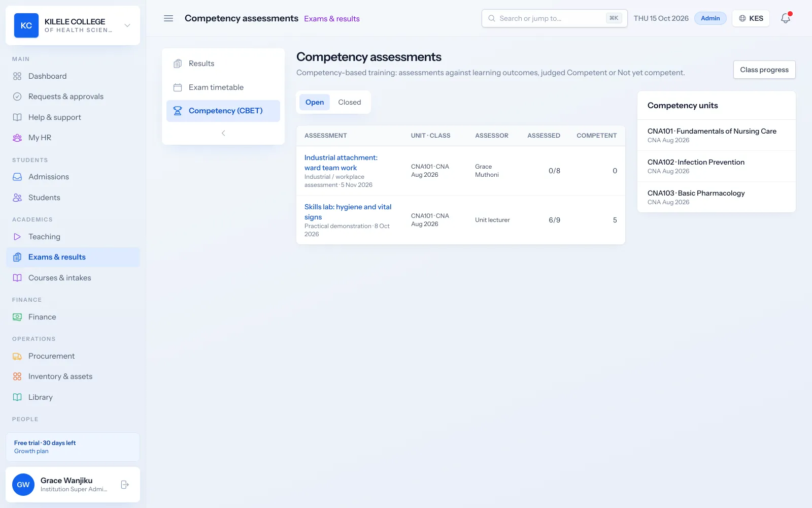Click the ⌘K shortcut badge

614,18
